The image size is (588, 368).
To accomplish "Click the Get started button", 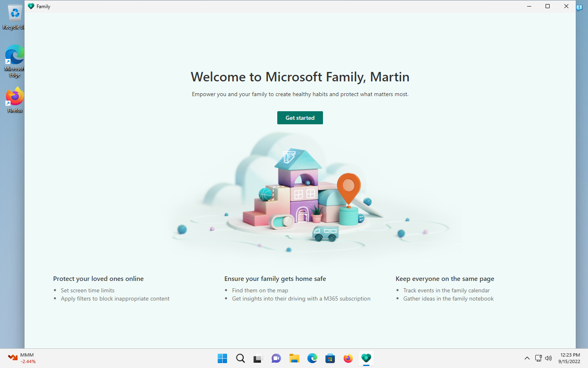I will 300,118.
